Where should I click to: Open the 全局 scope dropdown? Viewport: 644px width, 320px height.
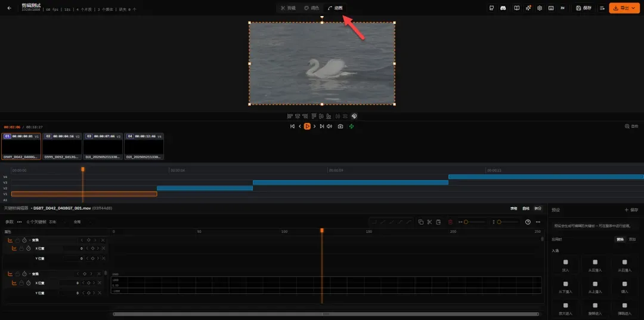83,221
